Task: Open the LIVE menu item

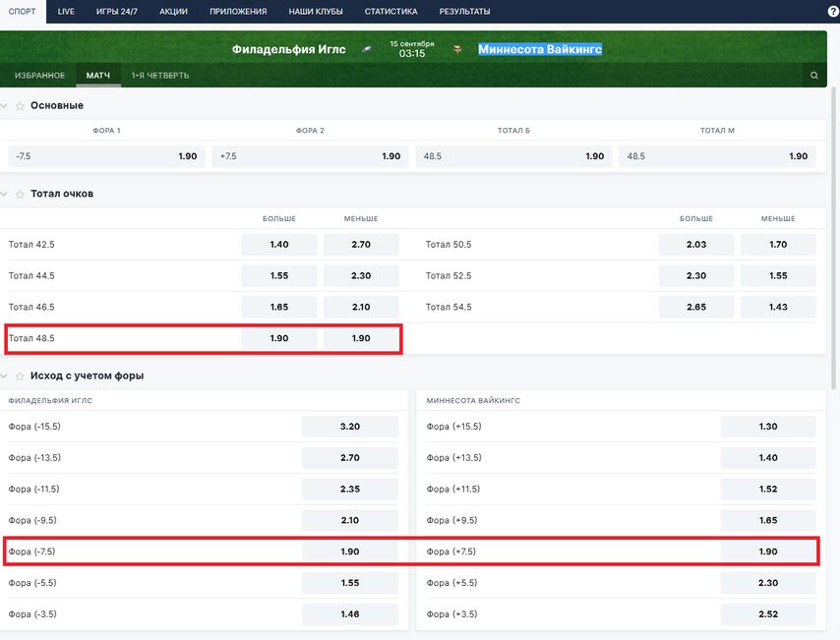Action: coord(66,11)
